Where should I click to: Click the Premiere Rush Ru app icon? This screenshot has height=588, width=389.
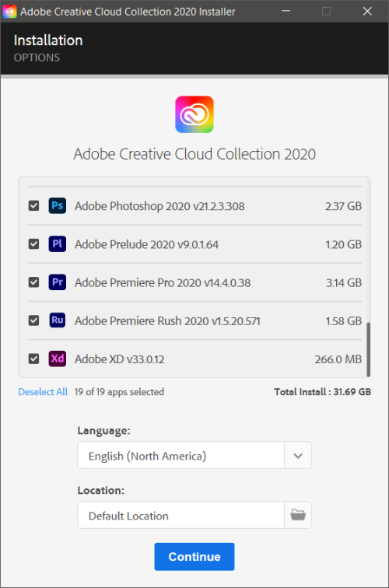pyautogui.click(x=58, y=320)
